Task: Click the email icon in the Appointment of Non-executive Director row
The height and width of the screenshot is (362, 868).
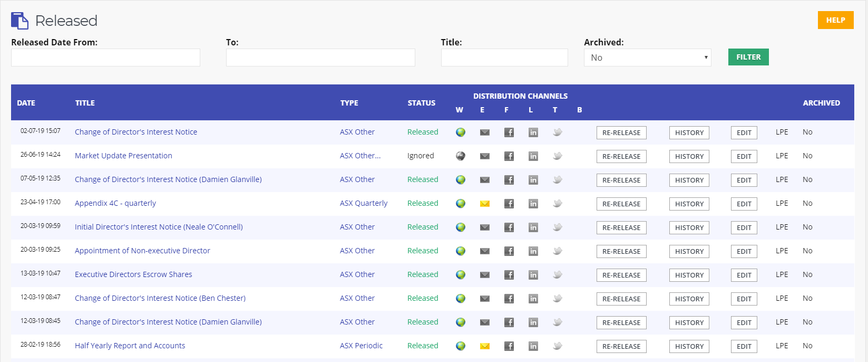Action: pyautogui.click(x=485, y=251)
